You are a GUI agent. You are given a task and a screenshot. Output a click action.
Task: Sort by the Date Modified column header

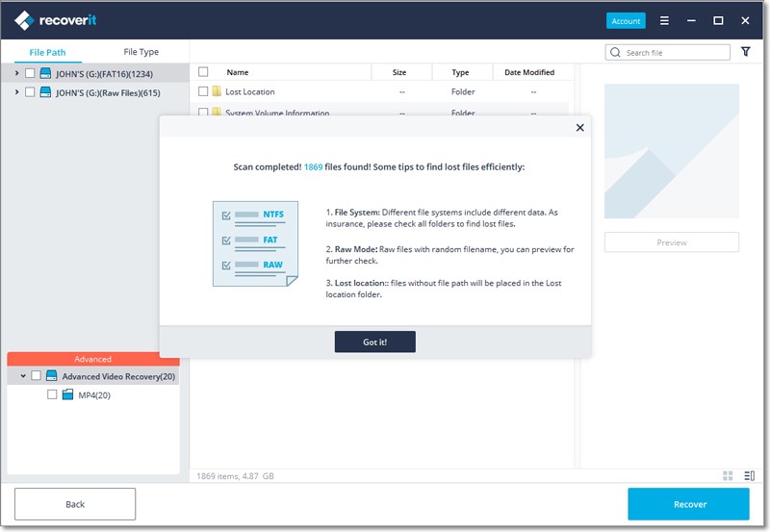pyautogui.click(x=529, y=72)
